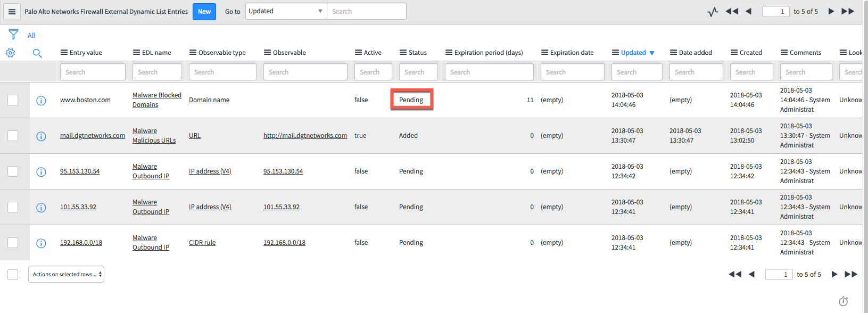868x313 pixels.
Task: Go to last page in bottom pagination
Action: [851, 274]
